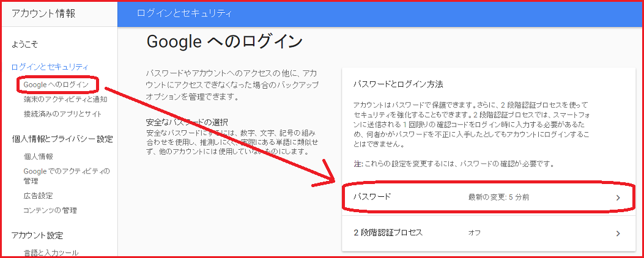Click 安全なパスワードの選択 subheading
This screenshot has height=258, width=644.
(x=187, y=122)
